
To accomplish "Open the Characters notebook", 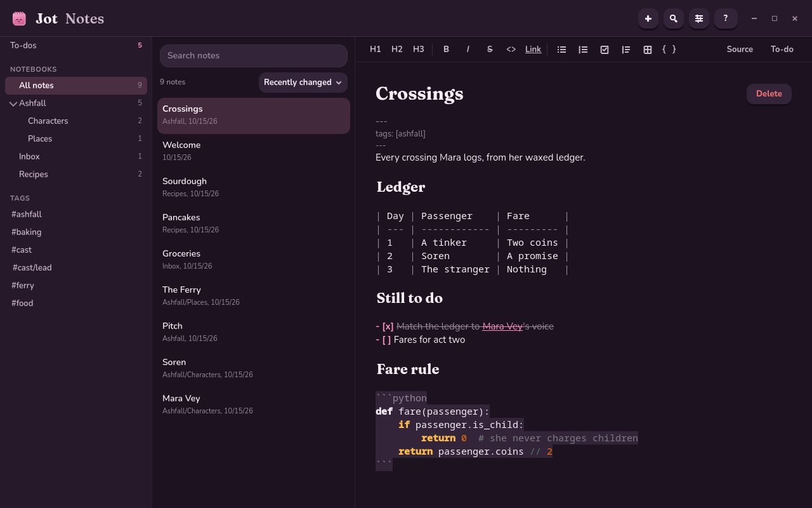I will [76, 121].
